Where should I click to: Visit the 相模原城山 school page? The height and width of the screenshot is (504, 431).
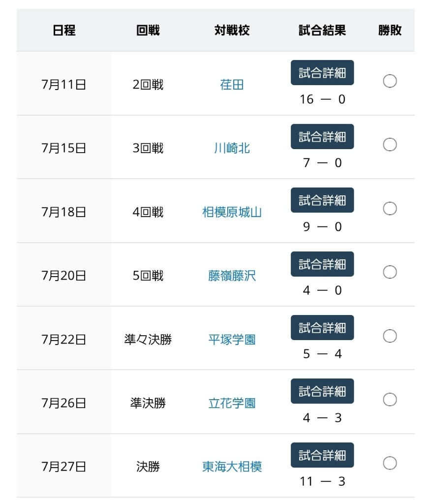tap(232, 212)
